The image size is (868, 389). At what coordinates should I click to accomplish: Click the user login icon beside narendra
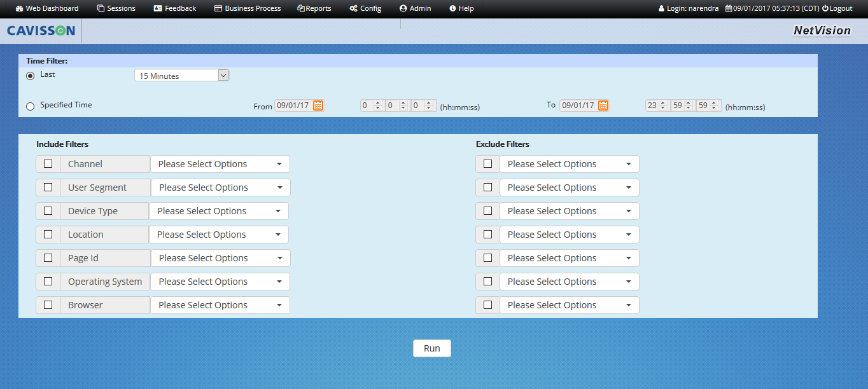pyautogui.click(x=662, y=8)
